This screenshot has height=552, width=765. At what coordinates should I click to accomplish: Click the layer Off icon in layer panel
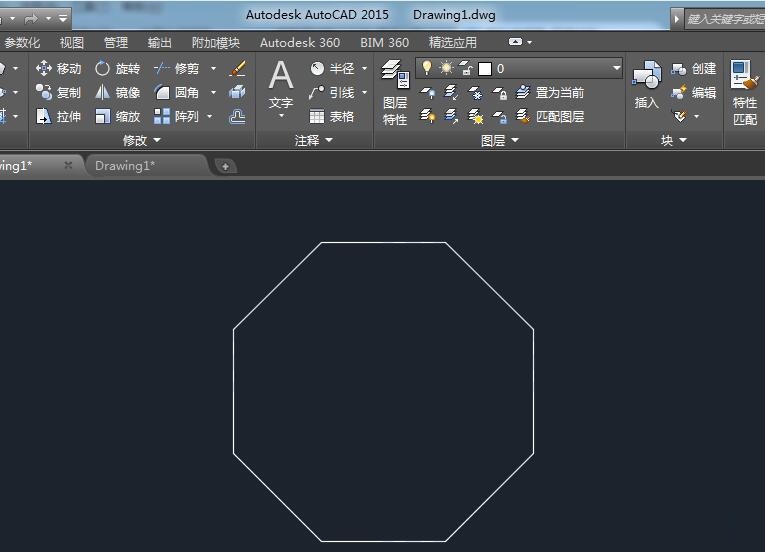click(428, 92)
